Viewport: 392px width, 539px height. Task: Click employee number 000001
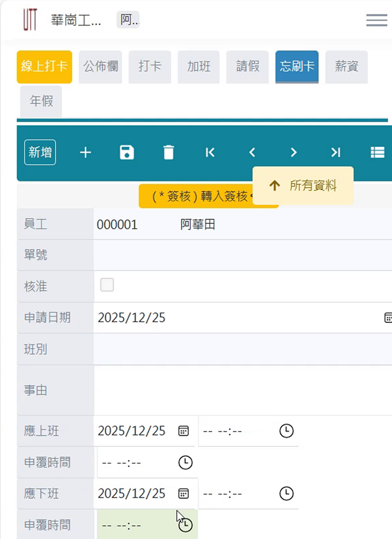pos(117,224)
